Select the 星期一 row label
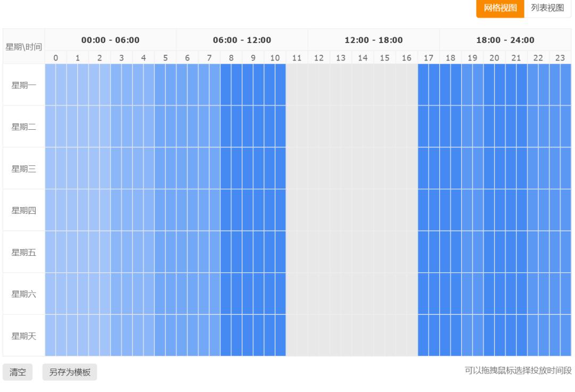The image size is (575, 392). click(24, 85)
